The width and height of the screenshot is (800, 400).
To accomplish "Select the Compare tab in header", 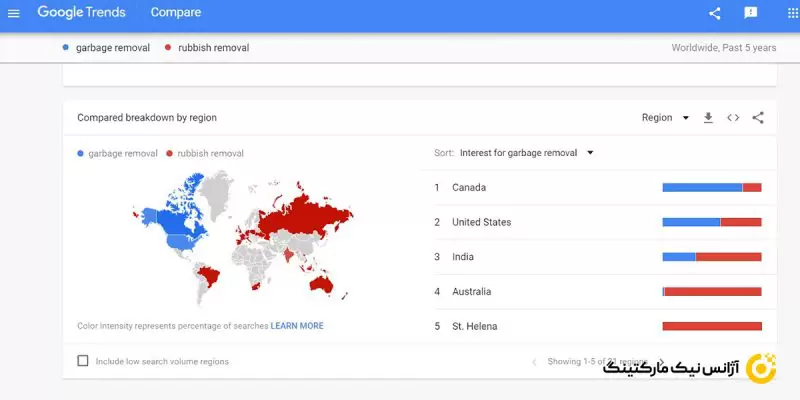I will point(176,13).
